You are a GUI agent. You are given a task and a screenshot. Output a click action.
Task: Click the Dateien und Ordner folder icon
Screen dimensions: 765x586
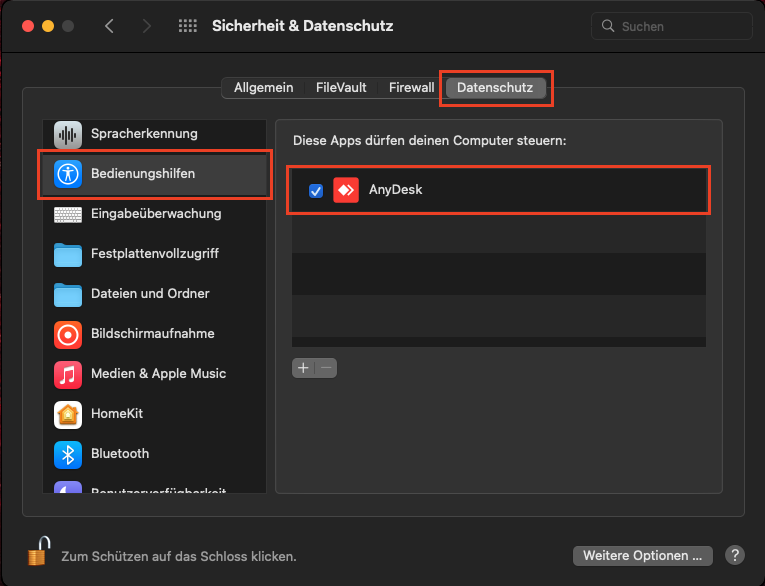click(68, 294)
